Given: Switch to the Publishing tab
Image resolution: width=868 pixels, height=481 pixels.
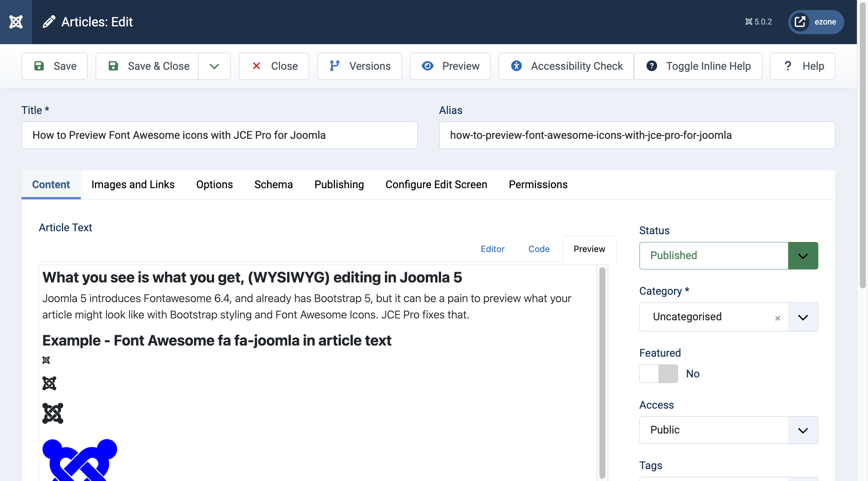Looking at the screenshot, I should click(339, 184).
